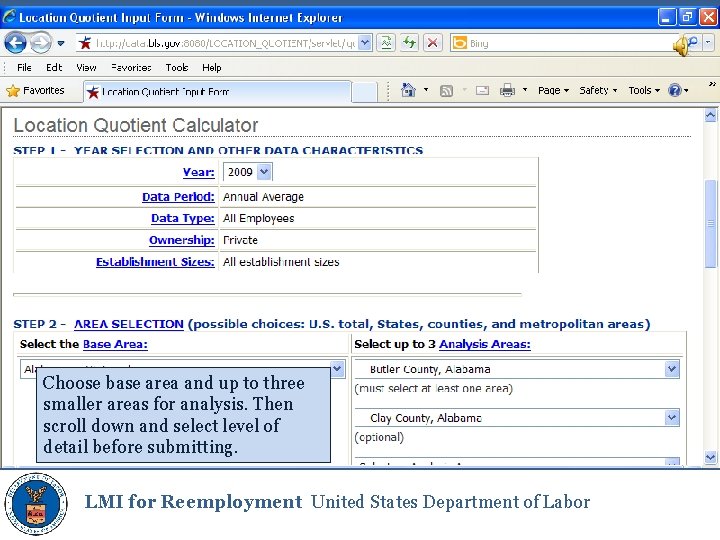Click the blue Help question mark icon

click(675, 90)
